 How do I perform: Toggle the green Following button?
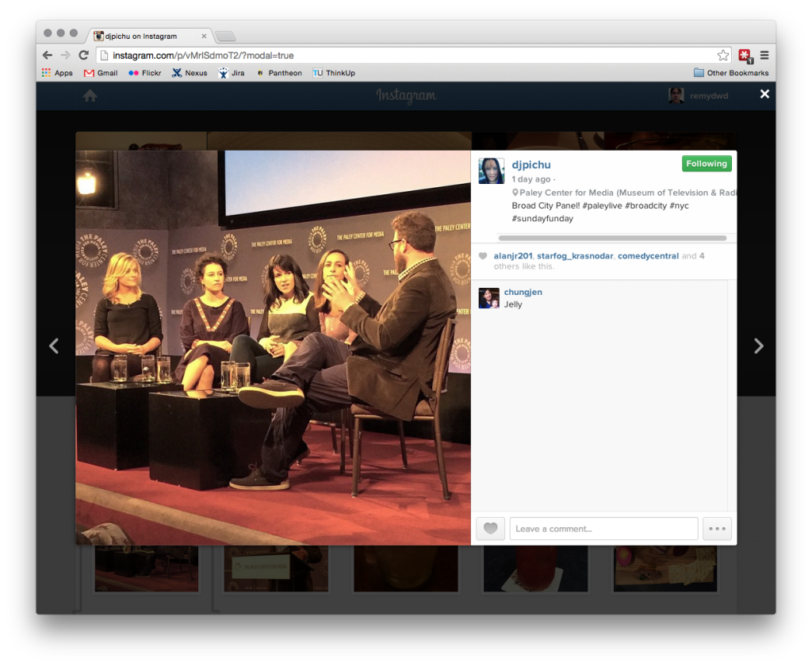coord(706,164)
